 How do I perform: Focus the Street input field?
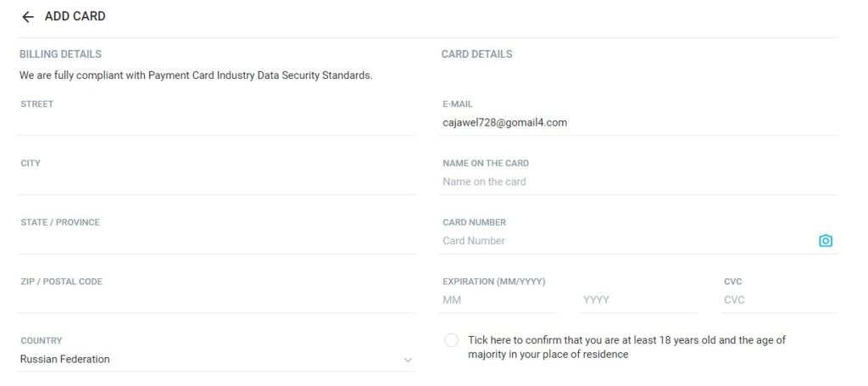click(216, 123)
